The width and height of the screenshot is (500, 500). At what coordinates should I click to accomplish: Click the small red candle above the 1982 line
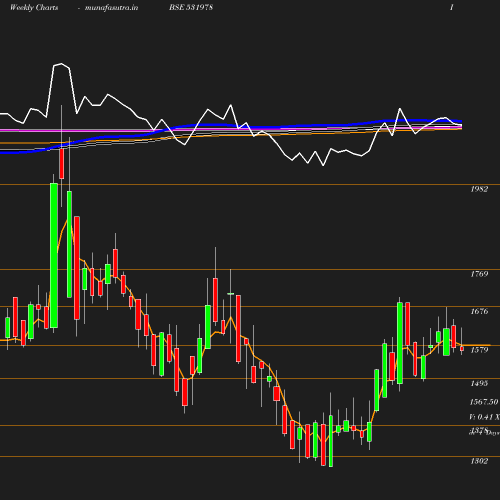62,164
